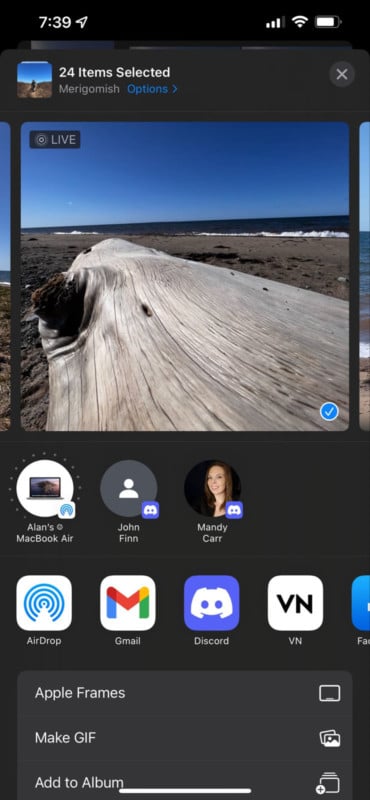Select Add to Album action
Image resolution: width=370 pixels, height=800 pixels.
coord(185,782)
